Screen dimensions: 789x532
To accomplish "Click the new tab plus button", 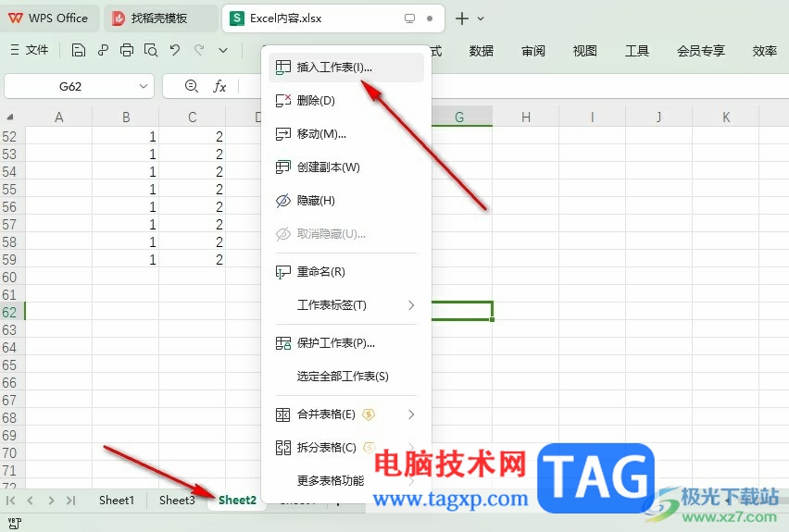I will [x=461, y=19].
